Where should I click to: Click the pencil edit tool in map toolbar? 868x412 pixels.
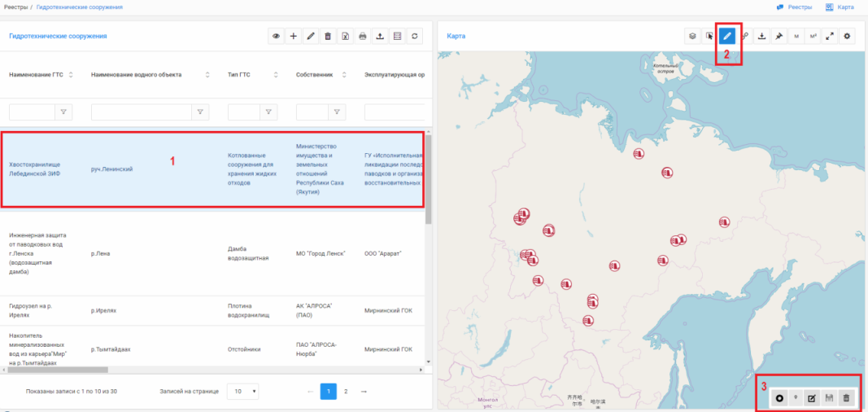pyautogui.click(x=727, y=36)
